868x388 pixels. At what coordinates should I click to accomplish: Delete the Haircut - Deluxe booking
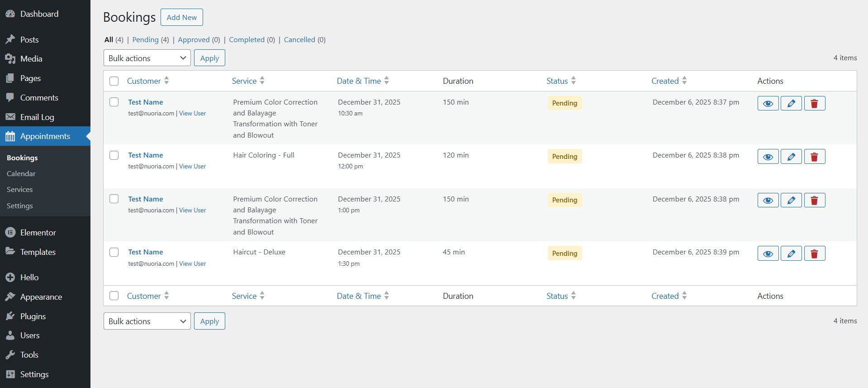[x=814, y=254]
